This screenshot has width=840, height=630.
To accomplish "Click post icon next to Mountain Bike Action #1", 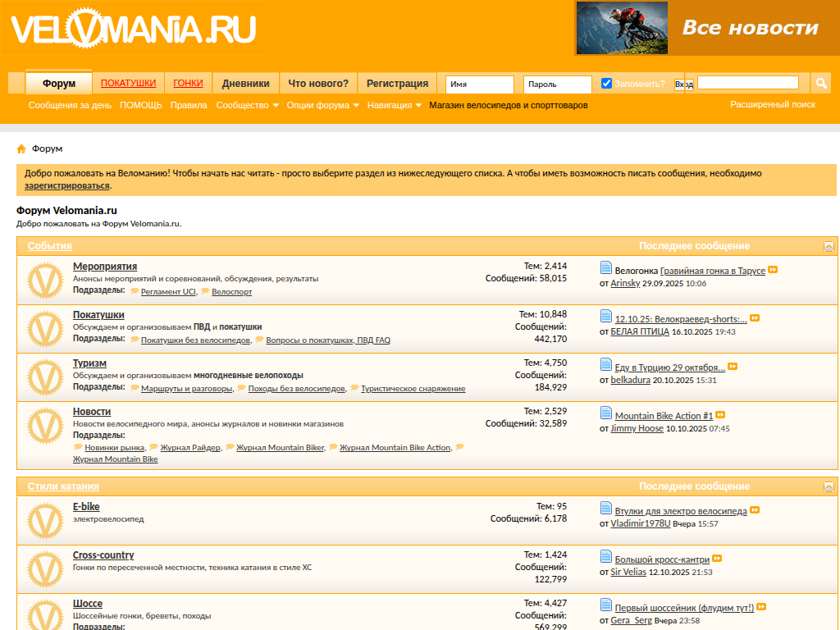I will [x=606, y=413].
